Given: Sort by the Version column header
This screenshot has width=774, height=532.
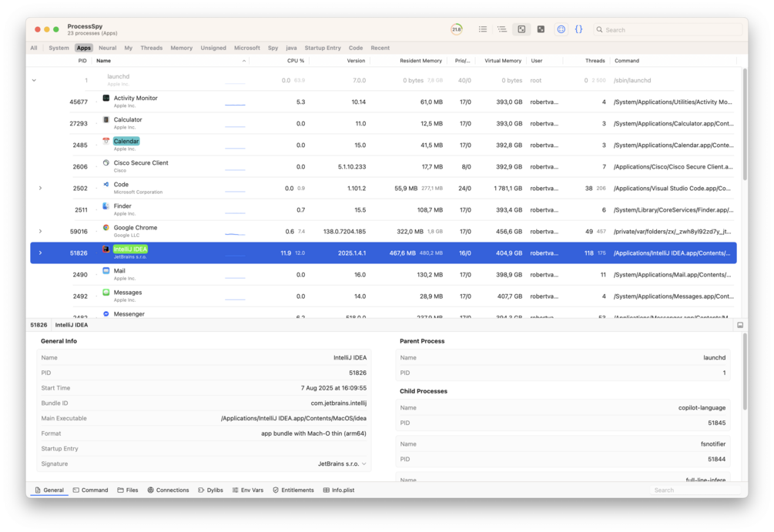Looking at the screenshot, I should tap(356, 61).
